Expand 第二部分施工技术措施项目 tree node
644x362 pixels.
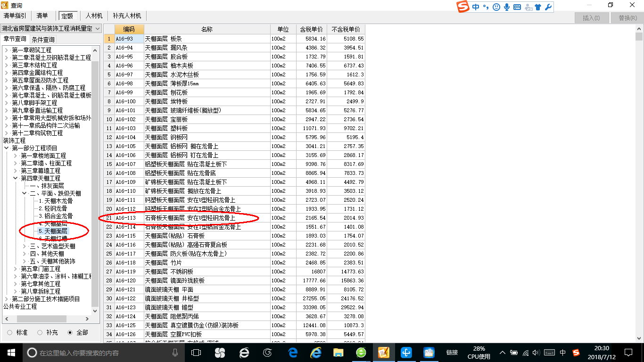(x=6, y=299)
